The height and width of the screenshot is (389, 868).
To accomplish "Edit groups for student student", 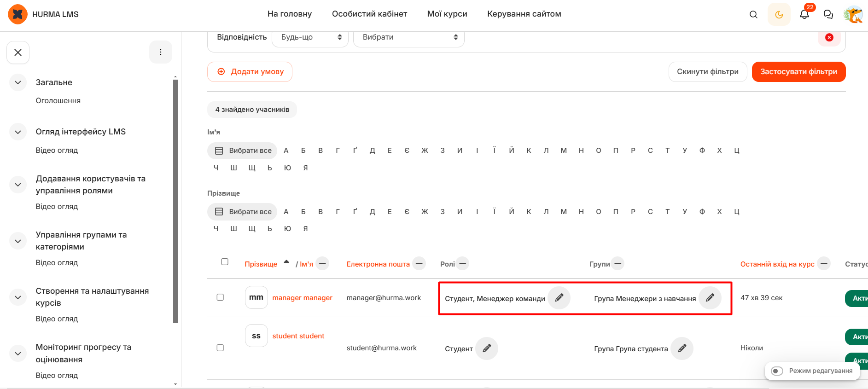I will pyautogui.click(x=682, y=348).
